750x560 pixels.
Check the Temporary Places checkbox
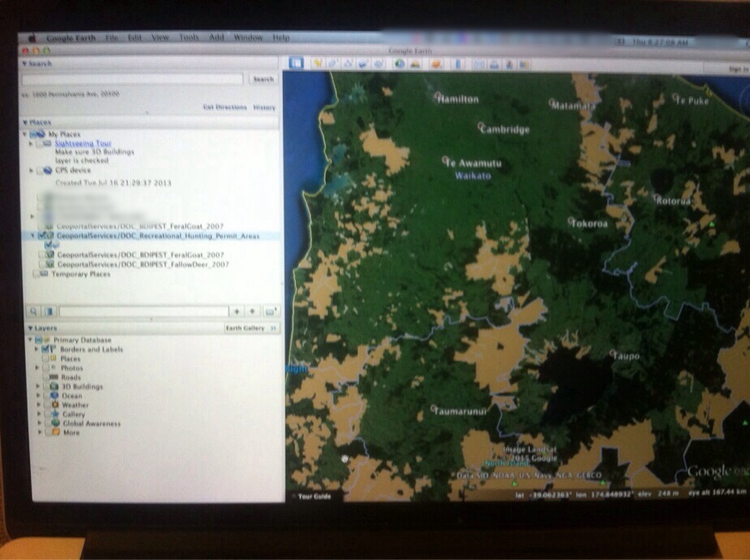click(36, 274)
